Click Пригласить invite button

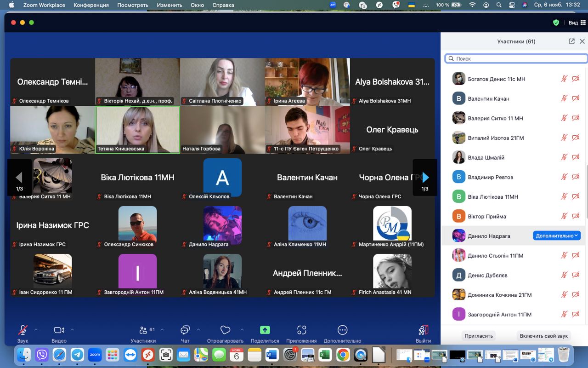click(479, 336)
